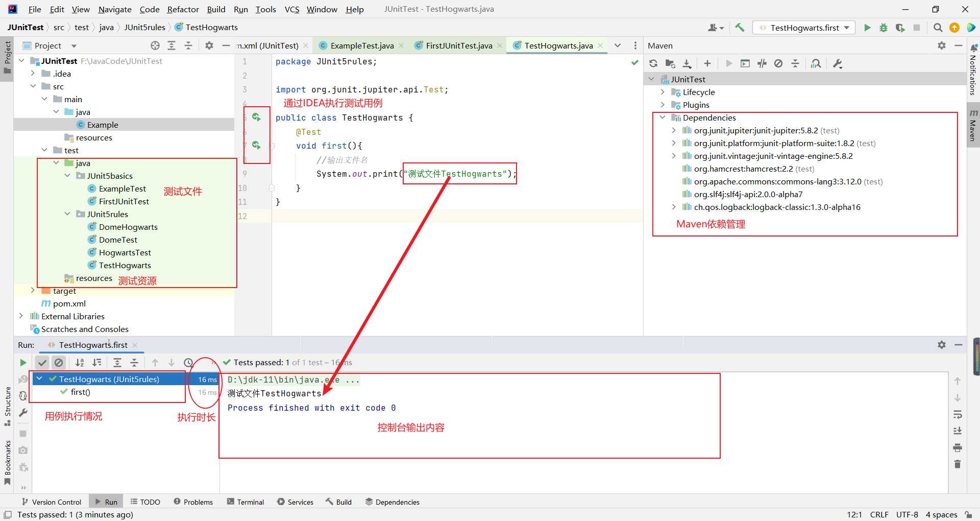The width and height of the screenshot is (980, 521).
Task: Expand the target folder in project tree
Action: [33, 291]
